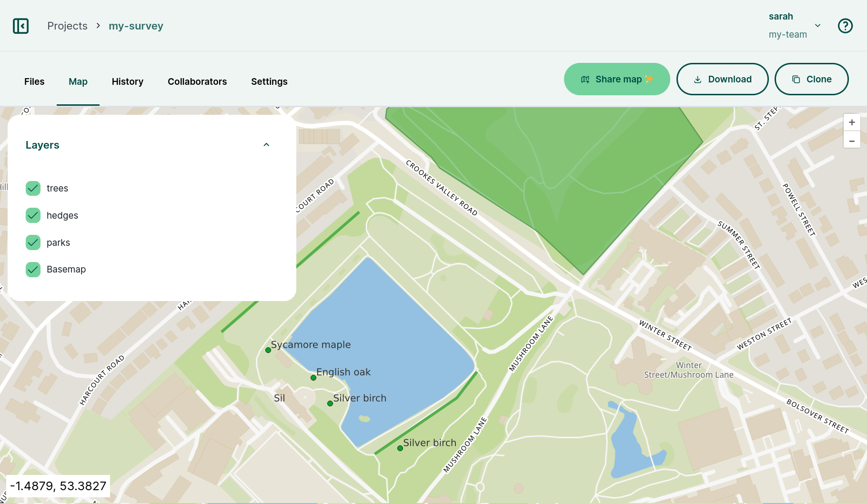Select the southern Silver birch marker
This screenshot has height=504, width=867.
pyautogui.click(x=400, y=448)
